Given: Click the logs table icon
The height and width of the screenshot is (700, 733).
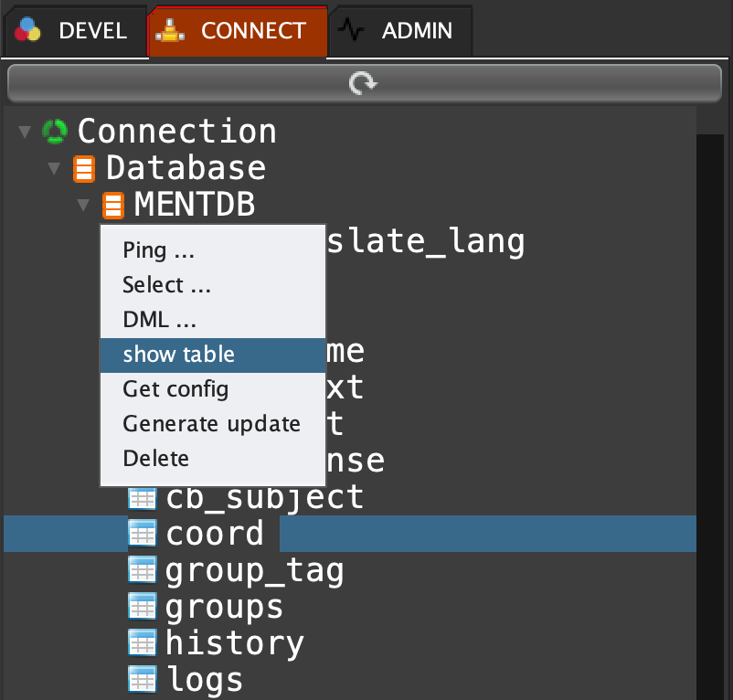Looking at the screenshot, I should pyautogui.click(x=142, y=680).
